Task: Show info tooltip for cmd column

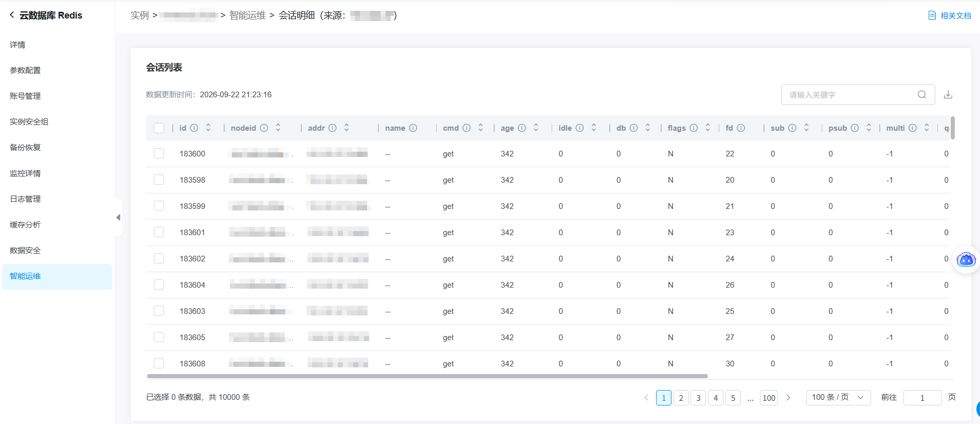Action: 466,128
